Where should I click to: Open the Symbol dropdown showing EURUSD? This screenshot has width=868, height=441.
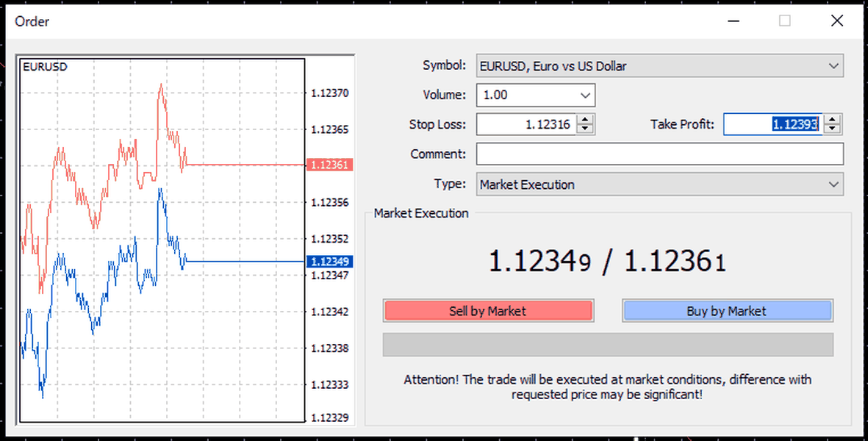(x=660, y=66)
